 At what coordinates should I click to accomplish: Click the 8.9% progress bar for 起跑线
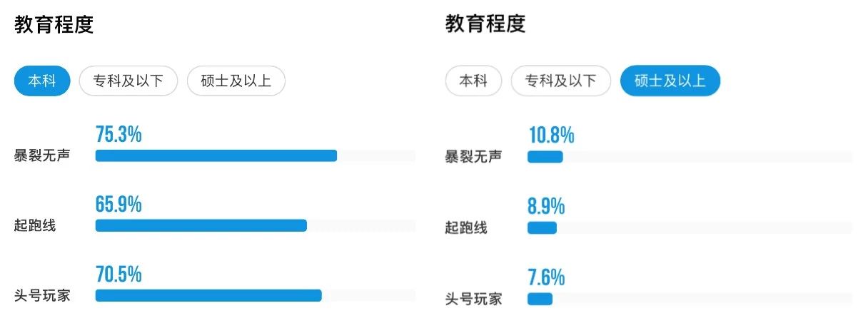(690, 228)
